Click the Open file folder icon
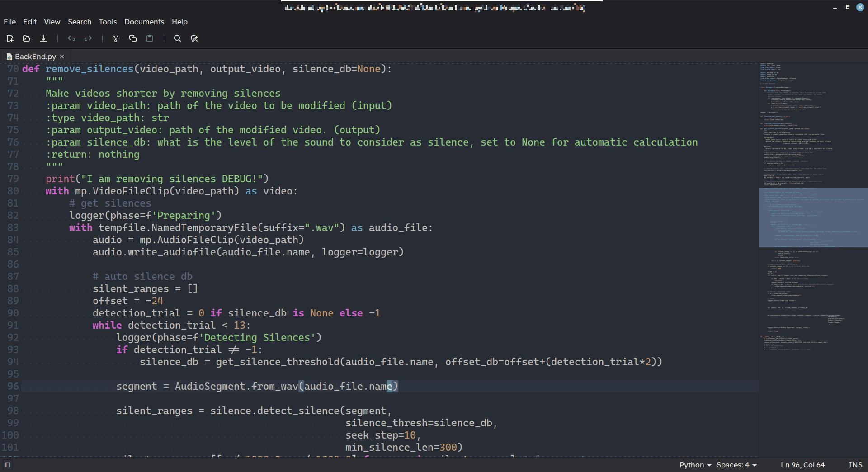This screenshot has height=472, width=868. [27, 38]
